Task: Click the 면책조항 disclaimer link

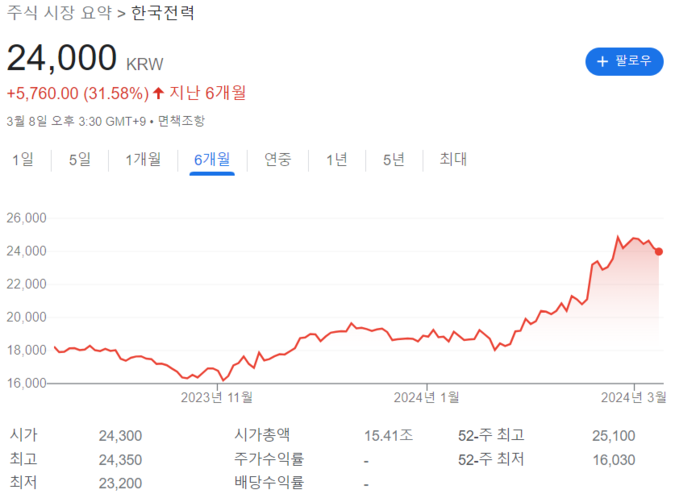Action: pyautogui.click(x=181, y=121)
